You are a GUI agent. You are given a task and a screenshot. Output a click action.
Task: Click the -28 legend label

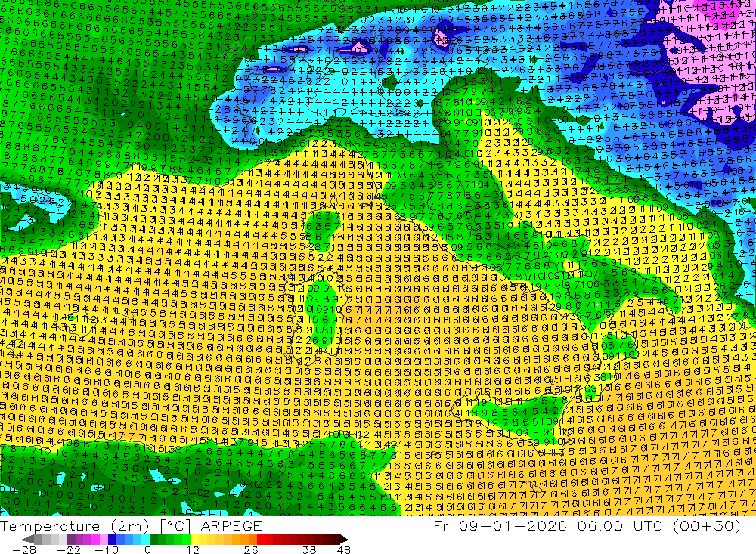pyautogui.click(x=24, y=549)
